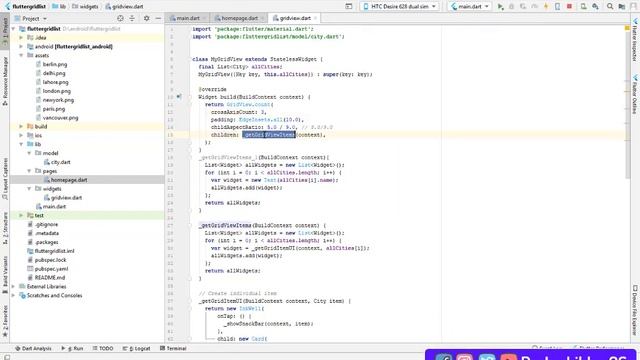Open the Project view dropdown
This screenshot has width=640, height=360.
[31, 18]
